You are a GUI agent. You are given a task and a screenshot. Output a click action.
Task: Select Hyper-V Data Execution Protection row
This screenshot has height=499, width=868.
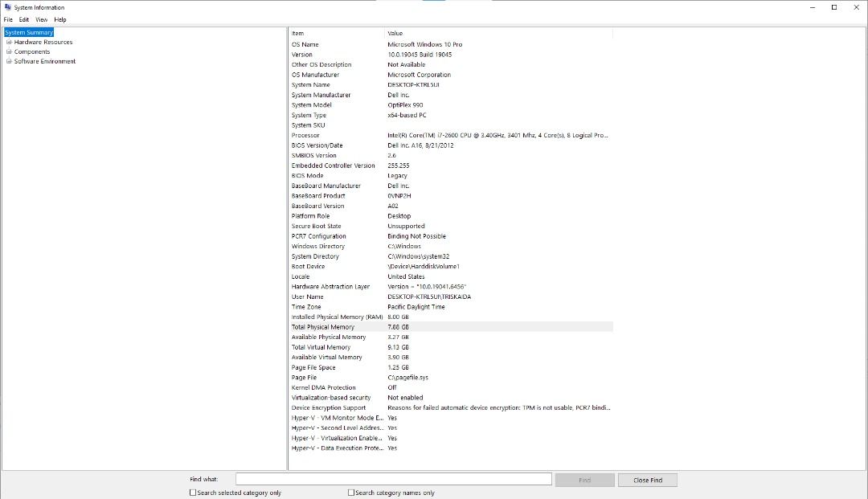451,448
